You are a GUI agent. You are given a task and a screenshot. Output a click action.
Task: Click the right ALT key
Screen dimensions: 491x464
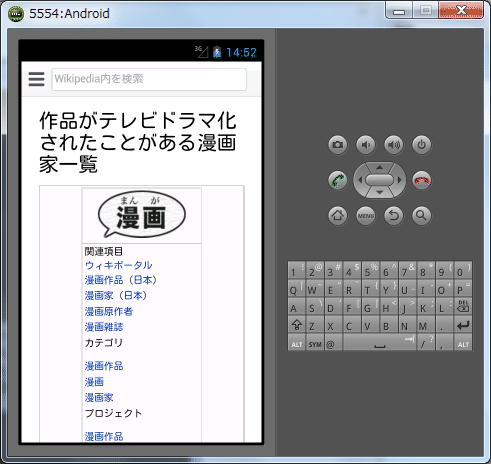[x=463, y=343]
